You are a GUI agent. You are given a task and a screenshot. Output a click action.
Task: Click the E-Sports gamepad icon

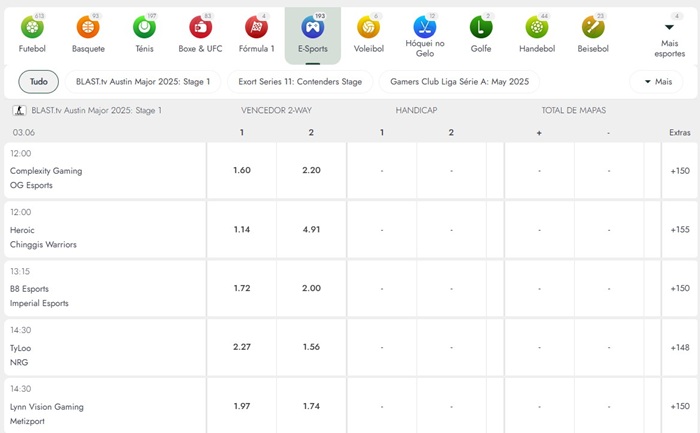312,27
